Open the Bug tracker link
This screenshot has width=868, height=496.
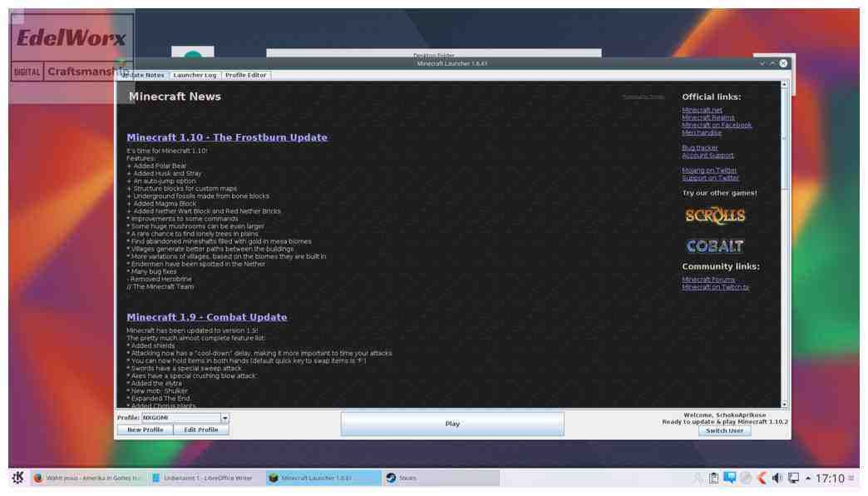[x=700, y=148]
